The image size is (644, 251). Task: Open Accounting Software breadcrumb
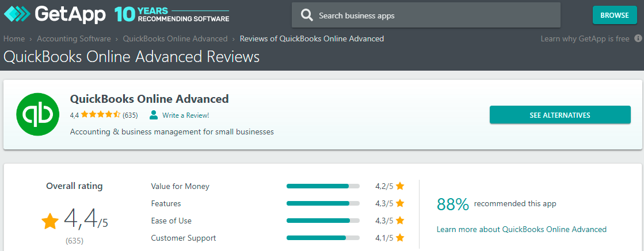pyautogui.click(x=74, y=38)
